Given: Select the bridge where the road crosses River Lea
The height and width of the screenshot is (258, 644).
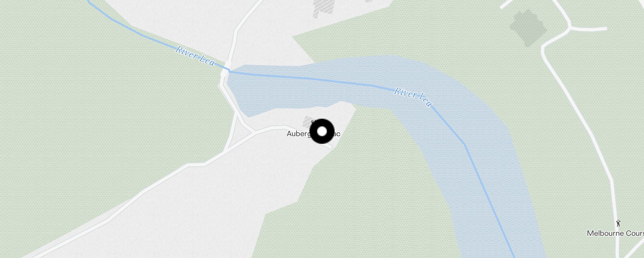Looking at the screenshot, I should point(226,69).
